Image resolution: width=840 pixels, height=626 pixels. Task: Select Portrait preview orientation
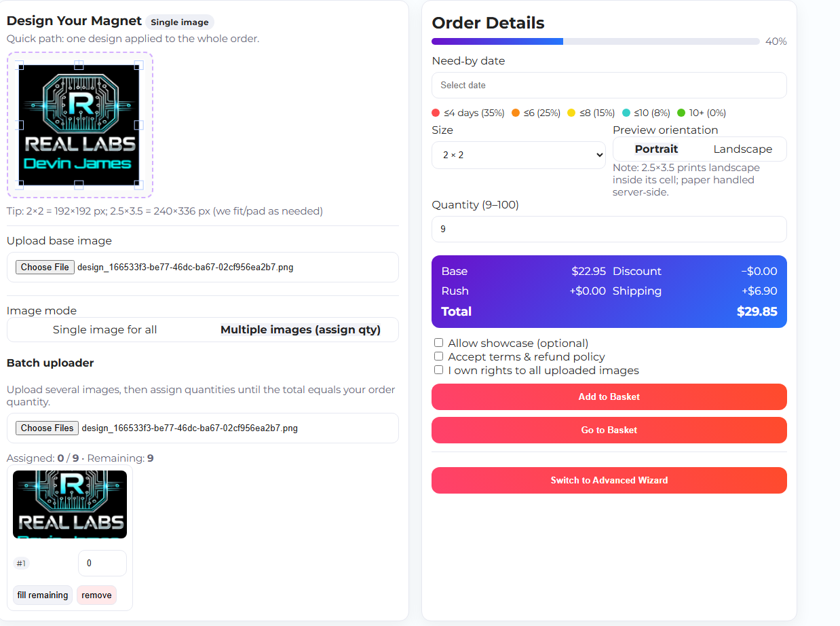tap(656, 149)
